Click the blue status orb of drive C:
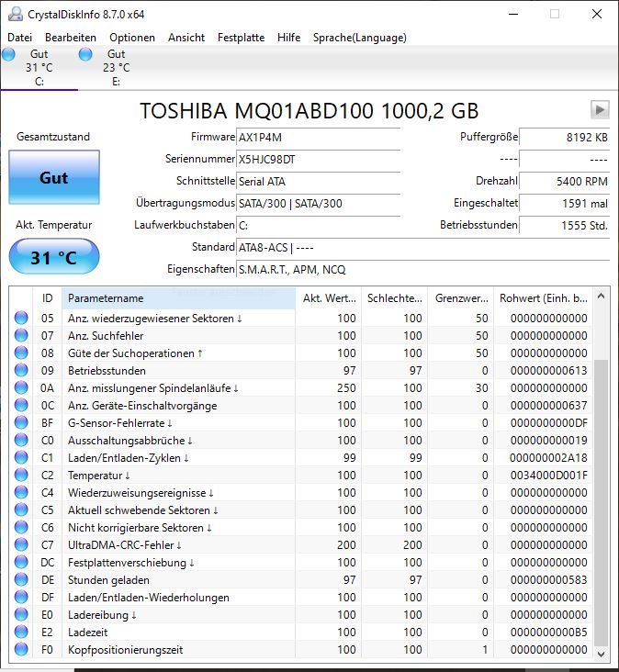Viewport: 619px width, 672px height. [x=8, y=54]
